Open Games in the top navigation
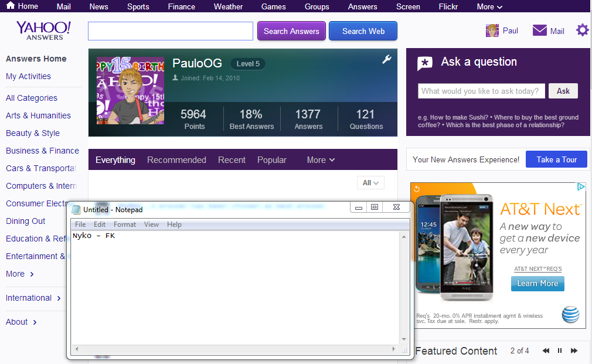 tap(273, 7)
